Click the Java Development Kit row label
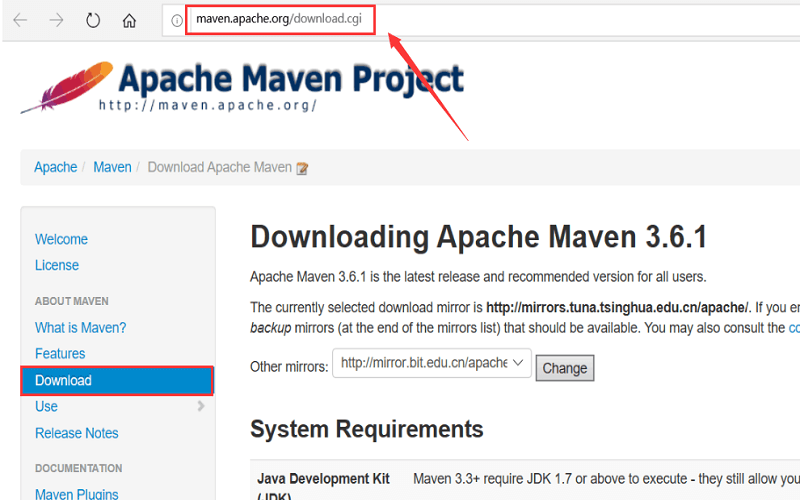The height and width of the screenshot is (500, 800). [x=323, y=487]
